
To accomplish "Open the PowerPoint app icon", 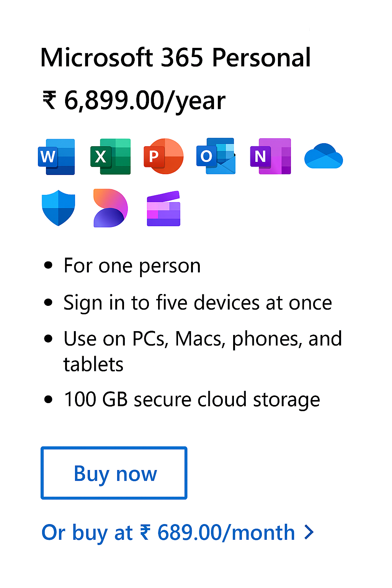I will [163, 156].
